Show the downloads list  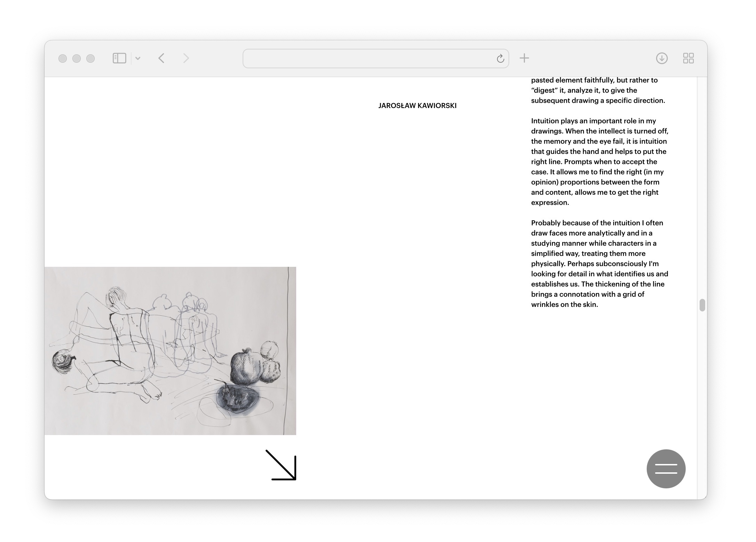pyautogui.click(x=662, y=58)
